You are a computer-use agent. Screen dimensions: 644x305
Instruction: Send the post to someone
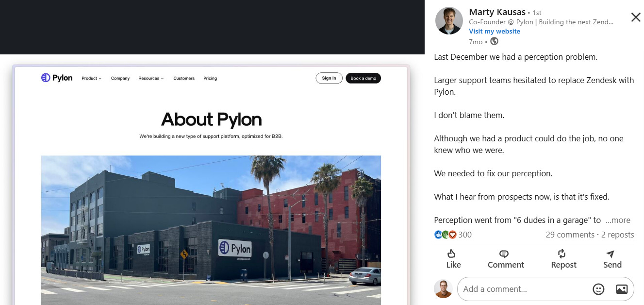pos(612,259)
